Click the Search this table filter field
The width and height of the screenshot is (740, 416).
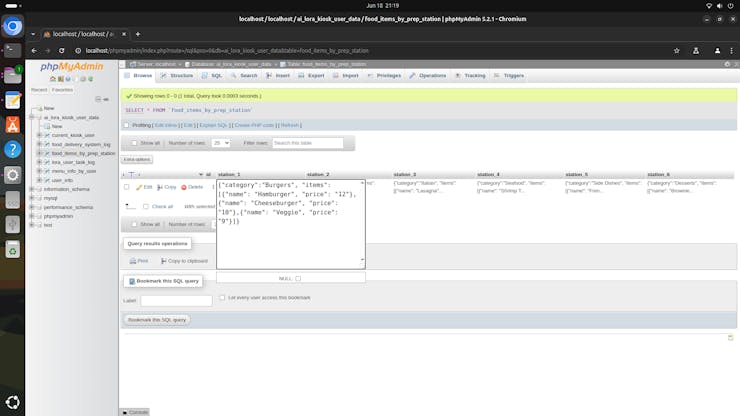pos(308,143)
